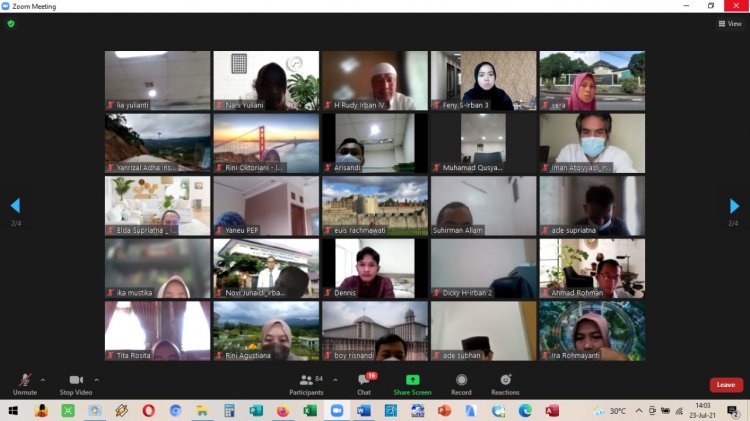Select Yanrizal Adha's video tile
Viewport: 750px width, 421px height.
(x=157, y=143)
